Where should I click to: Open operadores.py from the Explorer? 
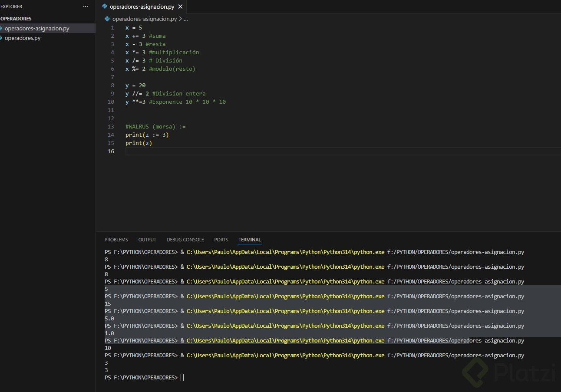point(23,38)
